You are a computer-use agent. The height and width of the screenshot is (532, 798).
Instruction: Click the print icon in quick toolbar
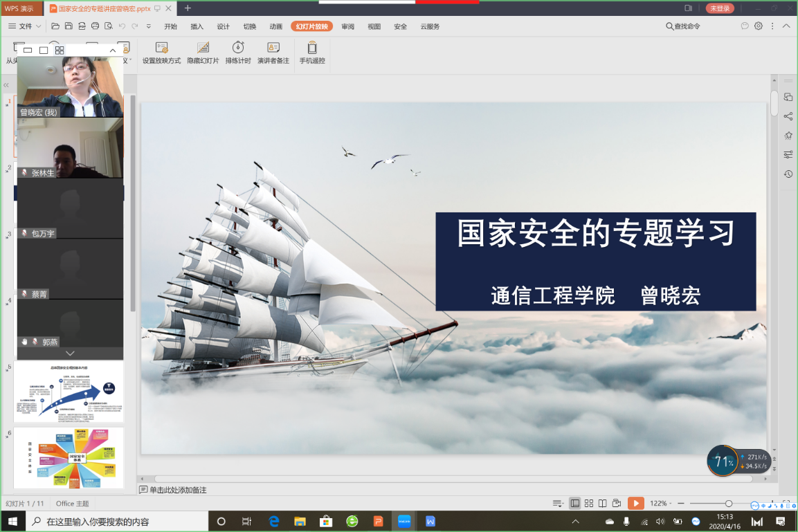95,26
